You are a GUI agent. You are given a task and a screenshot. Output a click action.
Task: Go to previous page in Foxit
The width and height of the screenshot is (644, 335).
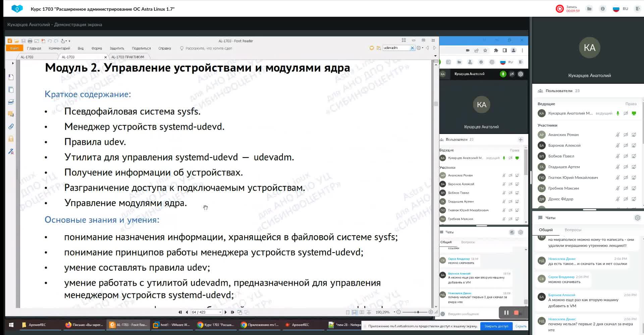(x=187, y=312)
